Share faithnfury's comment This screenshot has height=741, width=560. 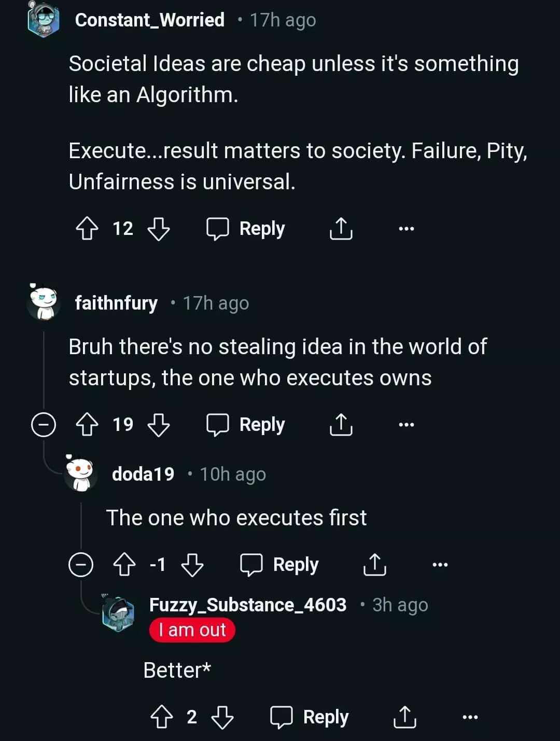pos(341,425)
